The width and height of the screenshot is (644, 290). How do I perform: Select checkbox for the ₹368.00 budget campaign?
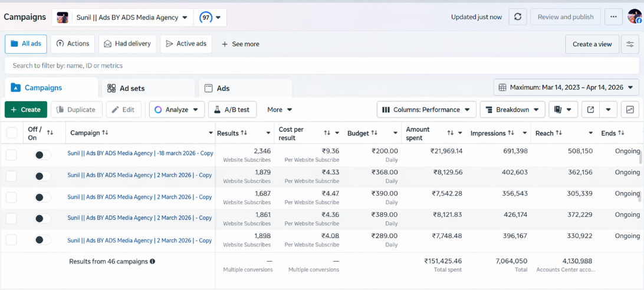point(12,176)
